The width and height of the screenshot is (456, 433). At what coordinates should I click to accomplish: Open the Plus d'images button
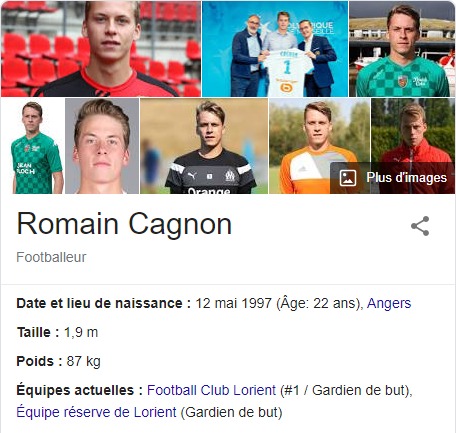(392, 178)
